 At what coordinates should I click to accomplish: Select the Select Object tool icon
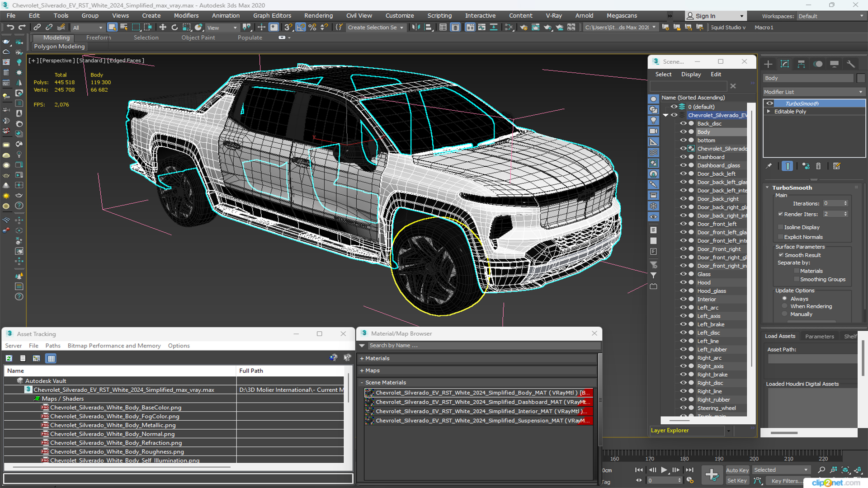pyautogui.click(x=112, y=27)
